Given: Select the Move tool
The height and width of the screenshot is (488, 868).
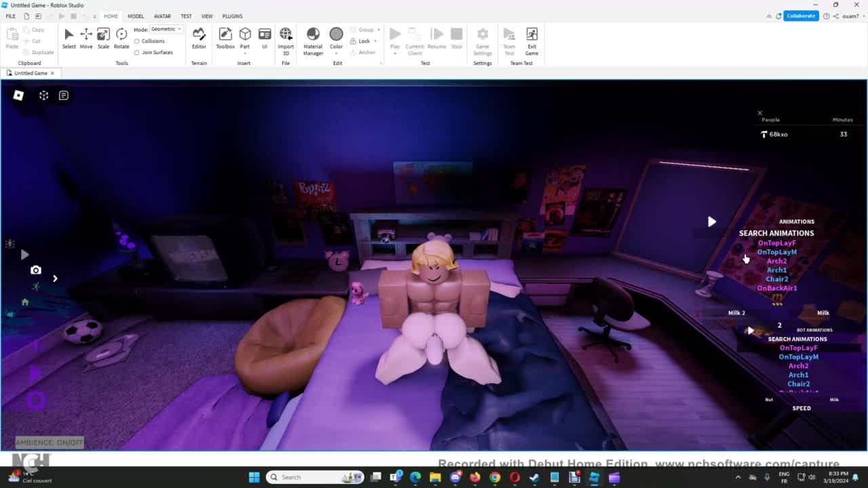Looking at the screenshot, I should click(x=86, y=38).
